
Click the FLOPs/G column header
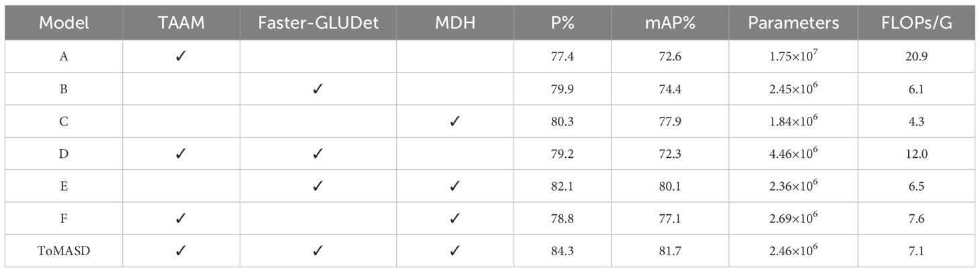point(916,23)
